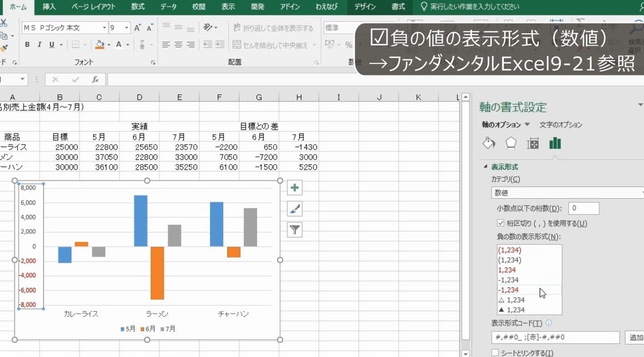Select the Axis Options chart icon

pyautogui.click(x=555, y=142)
